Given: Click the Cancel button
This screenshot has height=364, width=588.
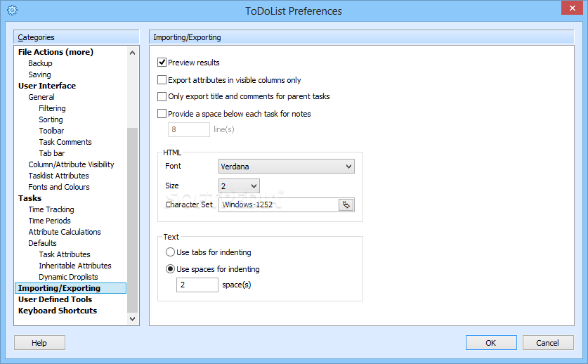Looking at the screenshot, I should [x=548, y=343].
